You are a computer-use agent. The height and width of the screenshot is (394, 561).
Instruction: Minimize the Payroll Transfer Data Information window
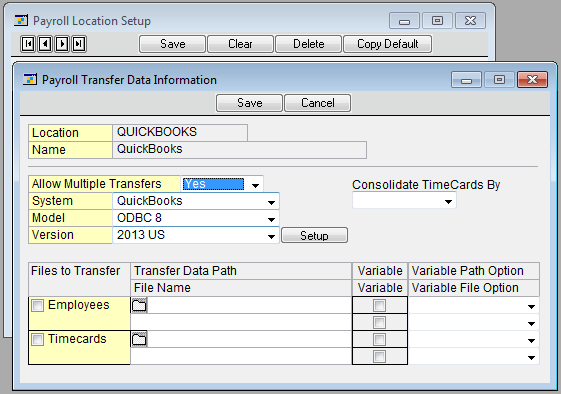tap(467, 79)
